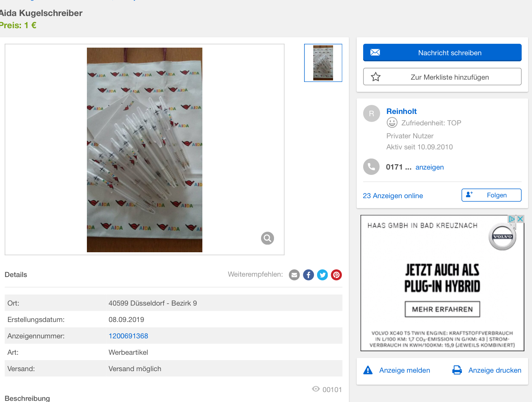This screenshot has width=532, height=402.
Task: Click the warning triangle report icon
Action: (368, 370)
